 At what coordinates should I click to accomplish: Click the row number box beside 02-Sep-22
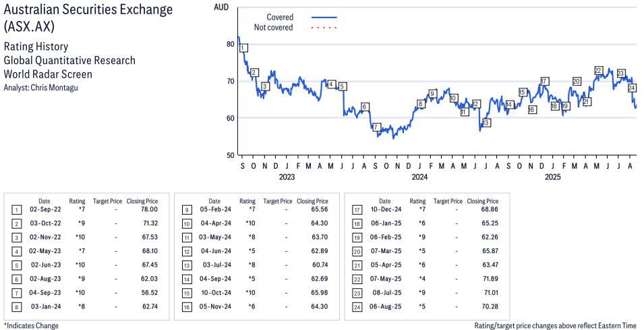pyautogui.click(x=16, y=210)
